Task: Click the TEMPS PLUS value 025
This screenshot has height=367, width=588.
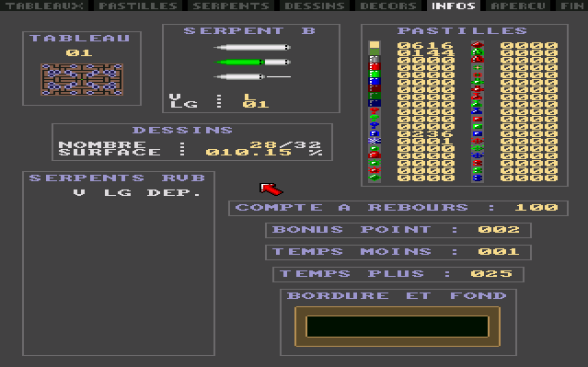Action: (x=491, y=274)
